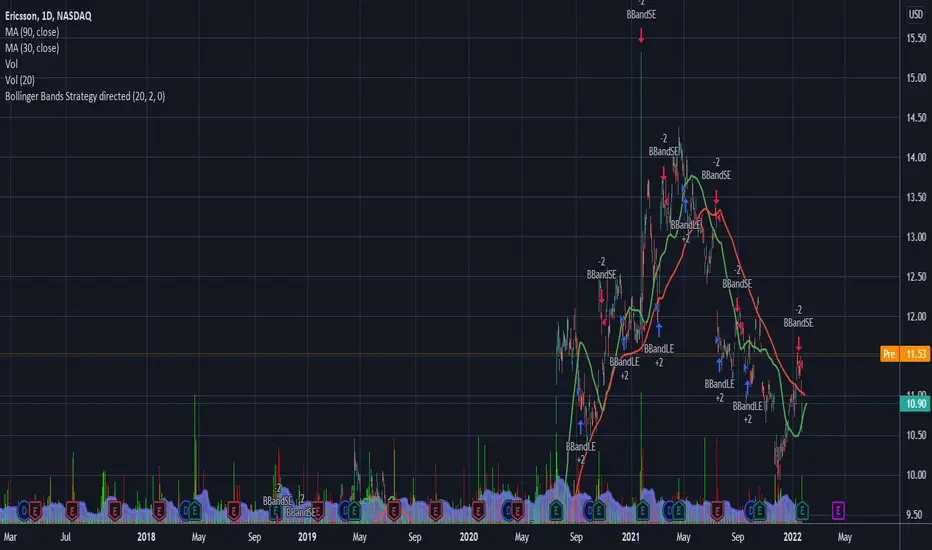Screen dimensions: 932x550
Task: Click the purple upcoming earnings marker before May 2022
Action: pos(837,510)
